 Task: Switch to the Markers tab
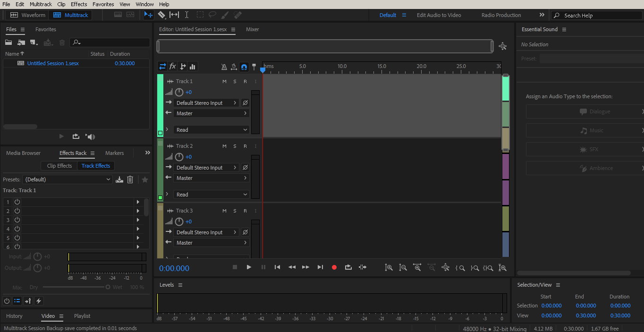(114, 153)
